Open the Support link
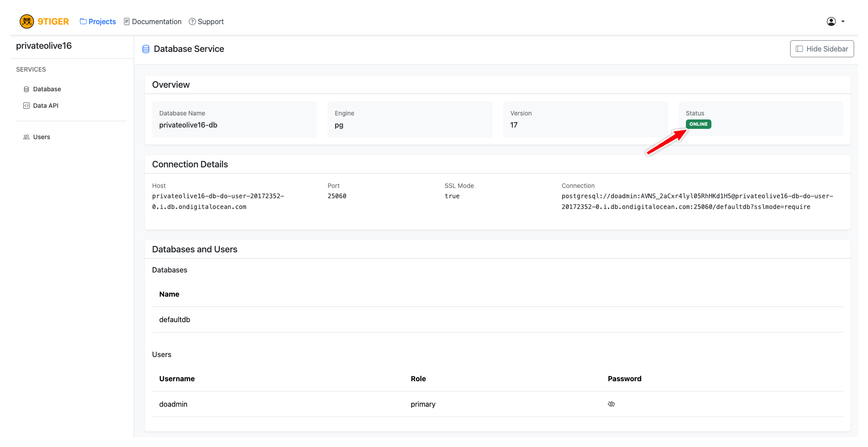This screenshot has height=447, width=868. pos(210,21)
